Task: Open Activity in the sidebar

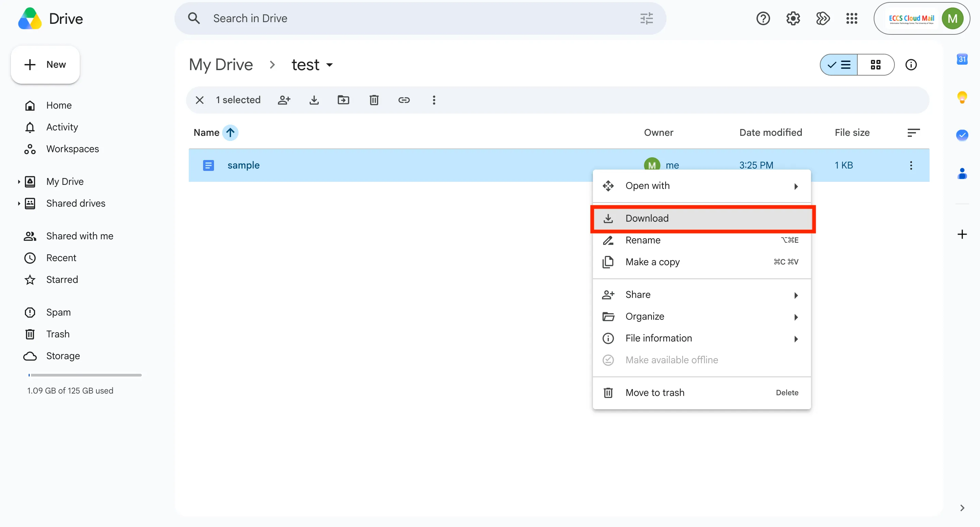Action: 62,127
